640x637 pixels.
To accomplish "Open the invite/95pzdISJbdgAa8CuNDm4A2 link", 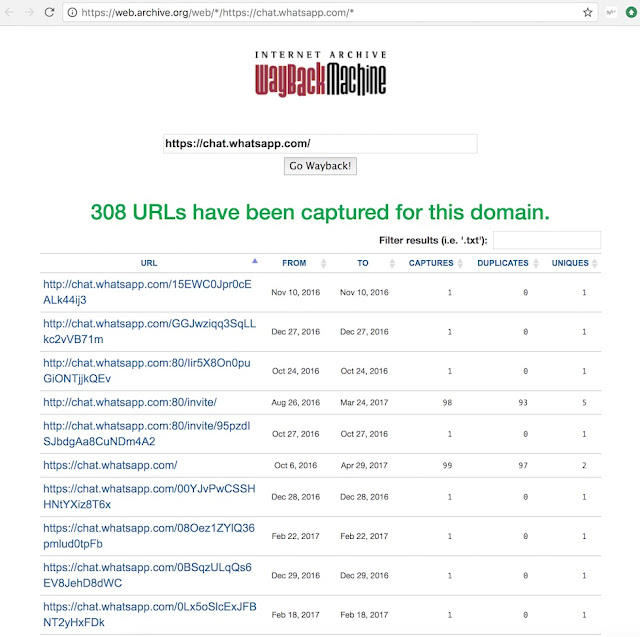I will 147,433.
